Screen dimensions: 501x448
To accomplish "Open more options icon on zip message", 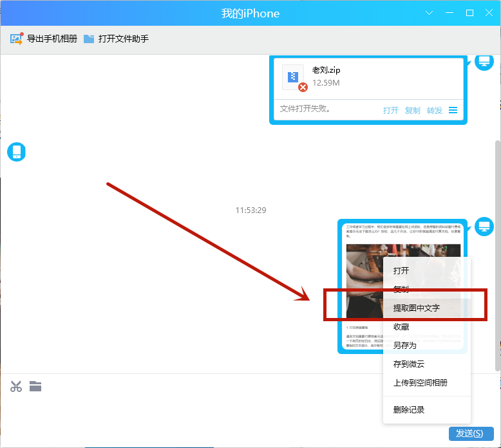I will click(x=453, y=110).
